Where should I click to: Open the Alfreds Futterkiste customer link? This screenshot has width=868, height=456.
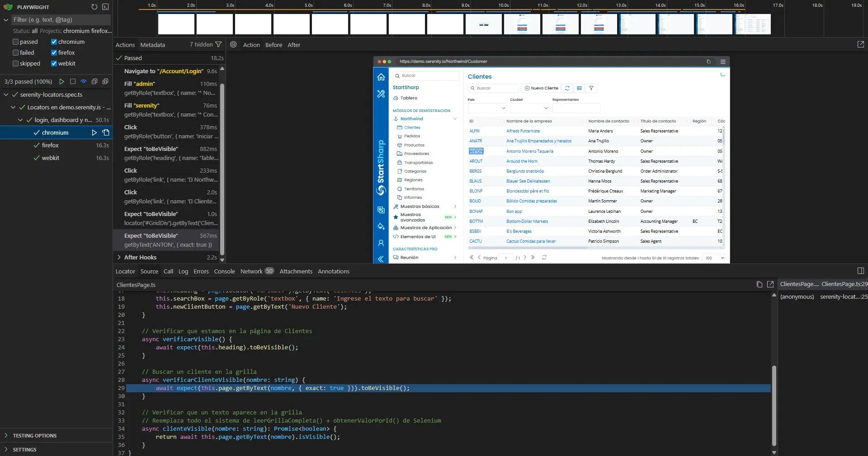tap(523, 131)
